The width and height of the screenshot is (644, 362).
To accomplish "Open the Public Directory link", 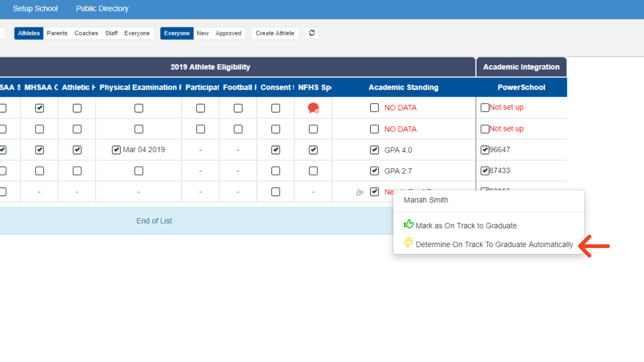I will coord(102,9).
